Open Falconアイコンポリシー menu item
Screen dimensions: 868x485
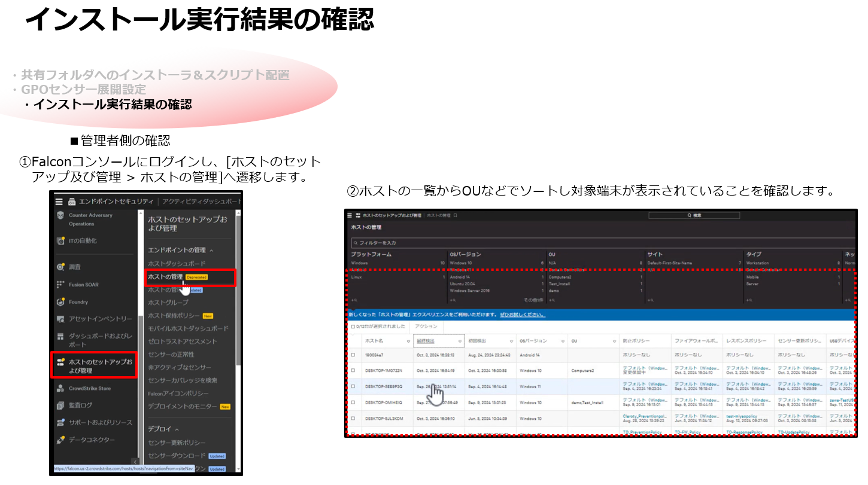pyautogui.click(x=178, y=394)
